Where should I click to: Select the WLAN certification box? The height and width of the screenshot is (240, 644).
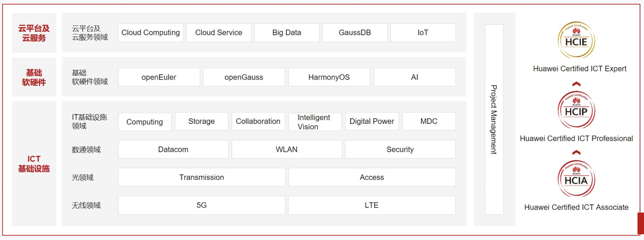point(287,149)
